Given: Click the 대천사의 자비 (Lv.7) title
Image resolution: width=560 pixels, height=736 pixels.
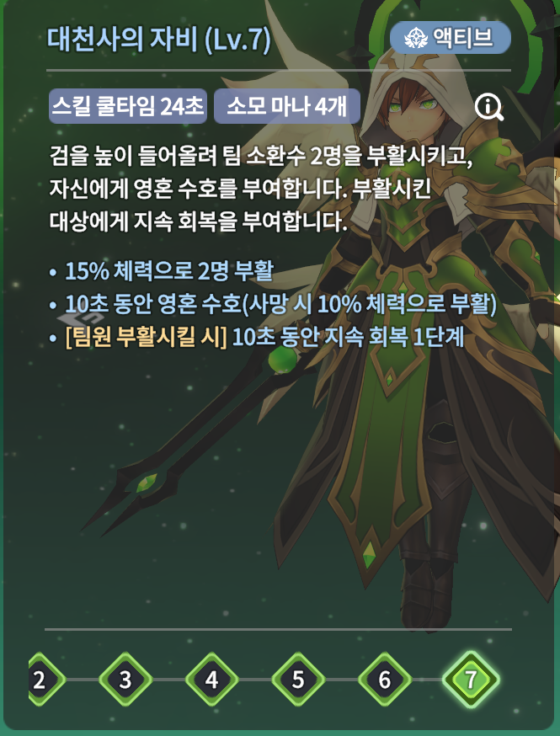Looking at the screenshot, I should point(159,40).
